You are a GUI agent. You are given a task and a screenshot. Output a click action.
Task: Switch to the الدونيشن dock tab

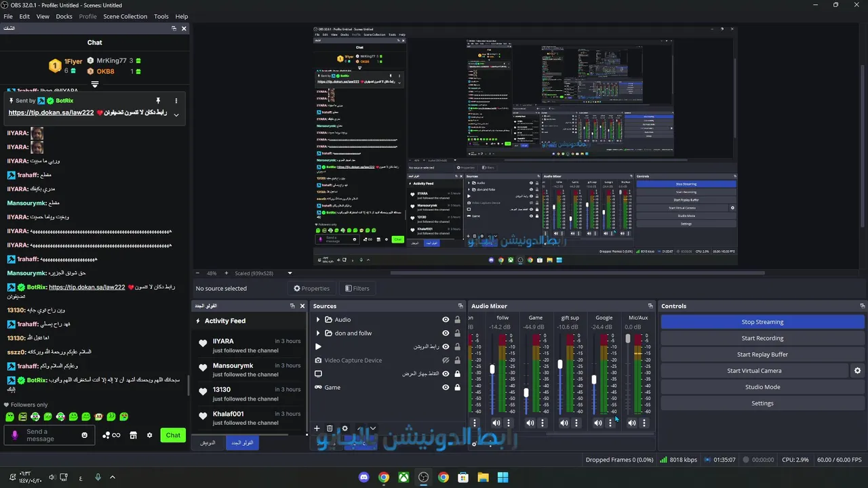[x=208, y=443]
